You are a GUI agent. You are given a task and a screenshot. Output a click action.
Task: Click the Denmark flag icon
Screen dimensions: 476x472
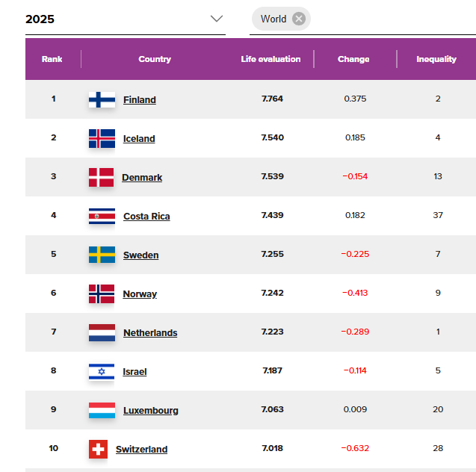coord(102,177)
